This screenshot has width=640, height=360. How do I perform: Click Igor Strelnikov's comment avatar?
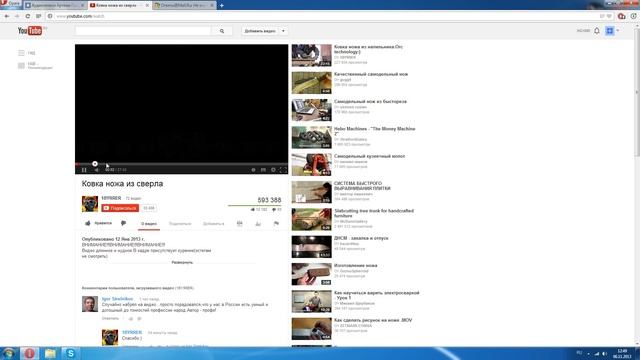(x=90, y=304)
